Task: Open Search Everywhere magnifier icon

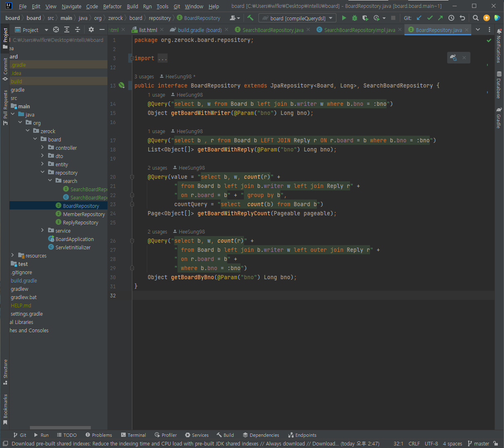Action: click(x=476, y=18)
